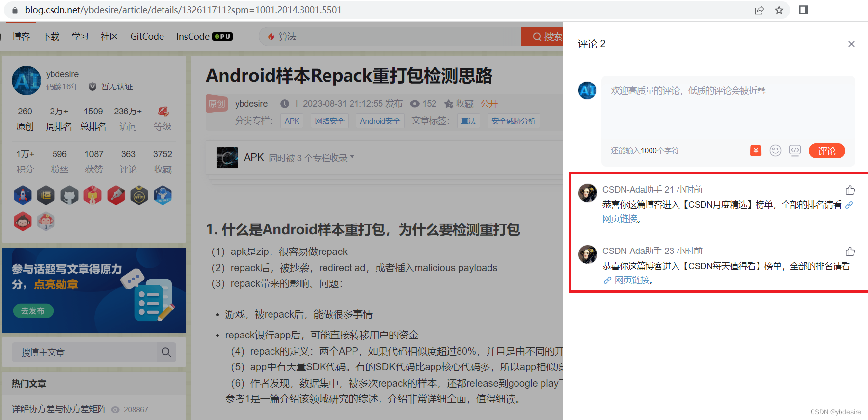Click the top search field with 算法
The image size is (868, 420).
coord(390,36)
